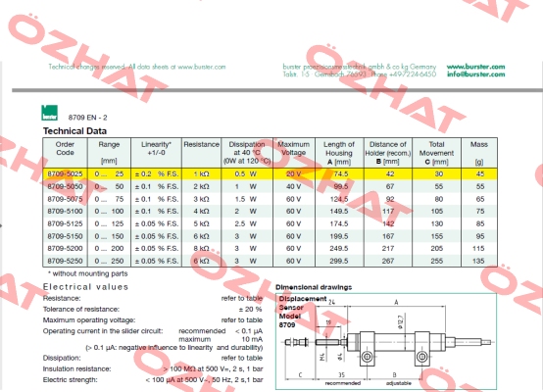
Task: Click order code 8709-5100 cell
Action: [65, 212]
